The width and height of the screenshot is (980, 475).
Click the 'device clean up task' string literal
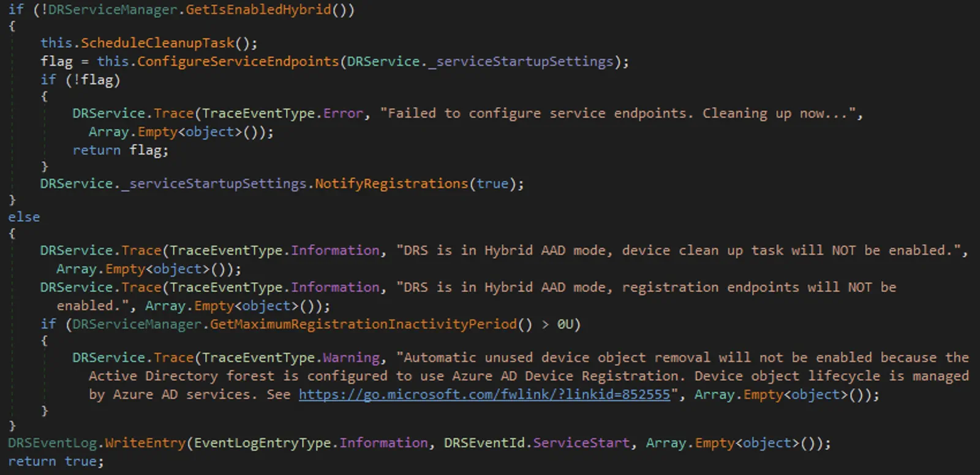tap(682, 250)
